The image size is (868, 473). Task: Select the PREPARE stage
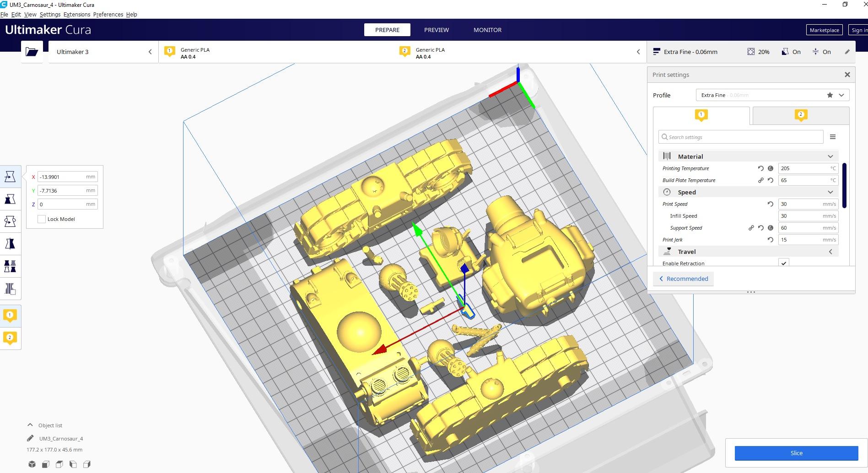tap(387, 30)
